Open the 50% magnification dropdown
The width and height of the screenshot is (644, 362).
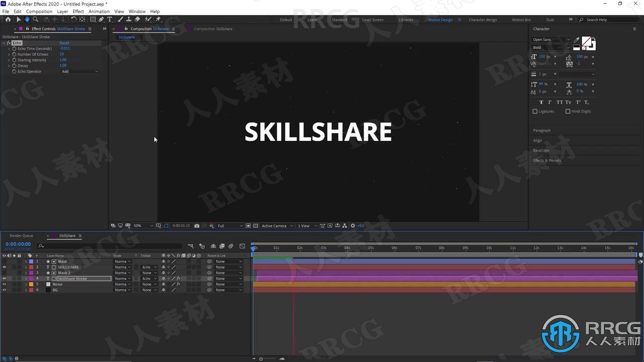tap(143, 226)
